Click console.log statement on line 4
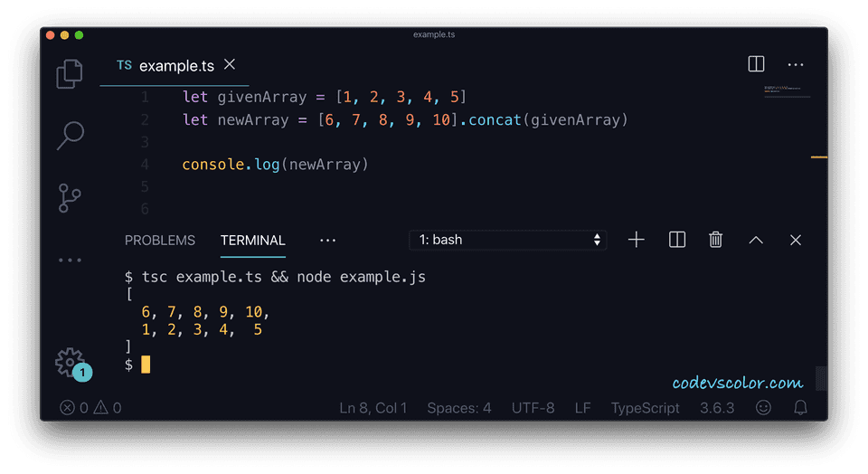Viewport: 868px width, 474px height. [x=275, y=165]
